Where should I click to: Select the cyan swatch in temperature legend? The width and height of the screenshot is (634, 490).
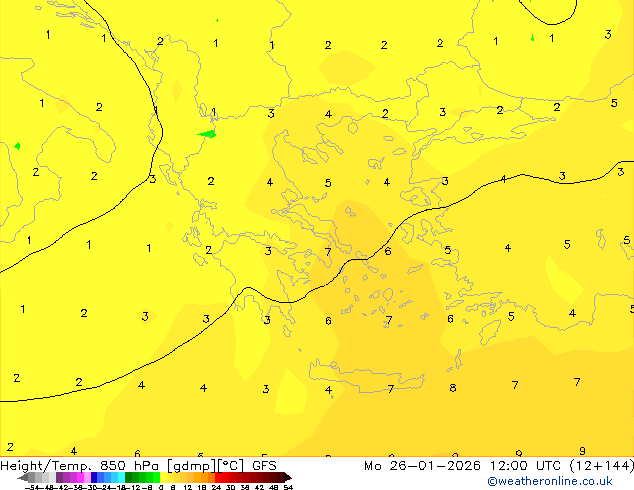point(121,477)
